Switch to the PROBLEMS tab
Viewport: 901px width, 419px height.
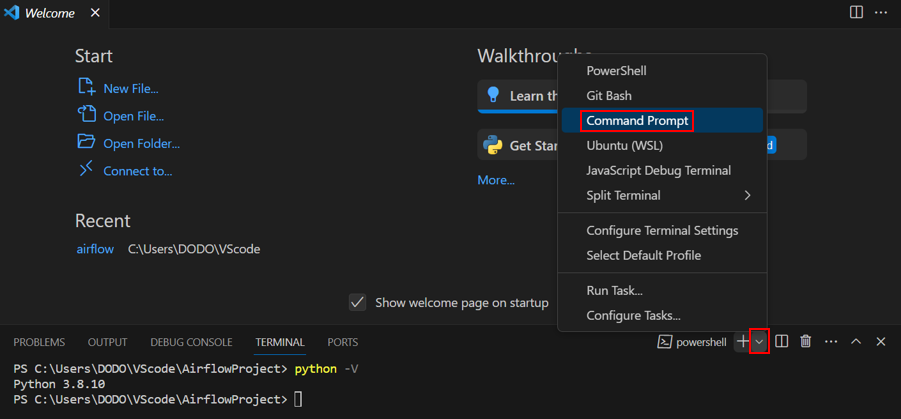tap(39, 343)
